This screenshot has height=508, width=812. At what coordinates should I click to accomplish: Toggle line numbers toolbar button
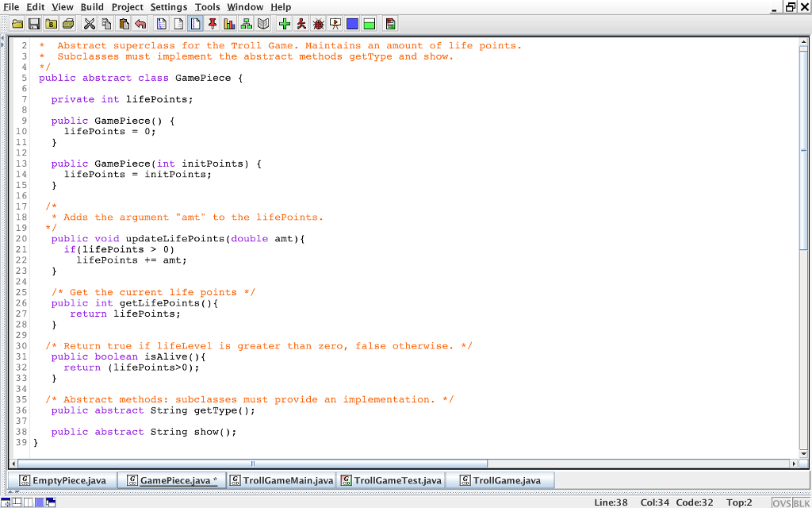point(195,23)
